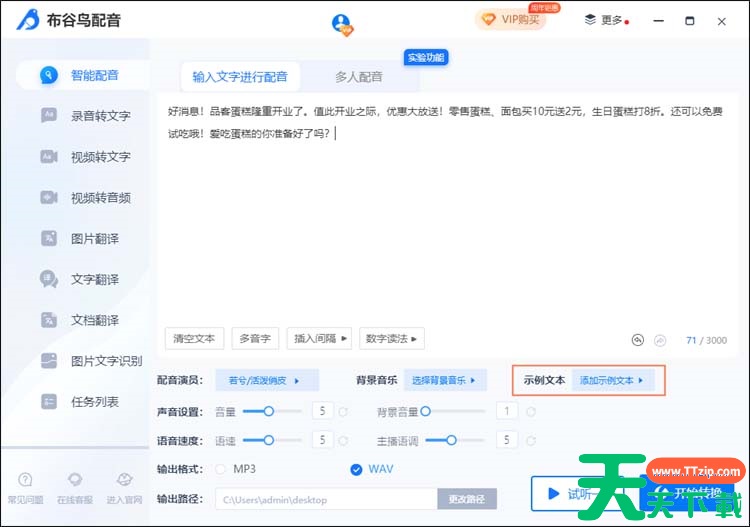
Task: Expand the 插入间隔 menu
Action: [319, 339]
